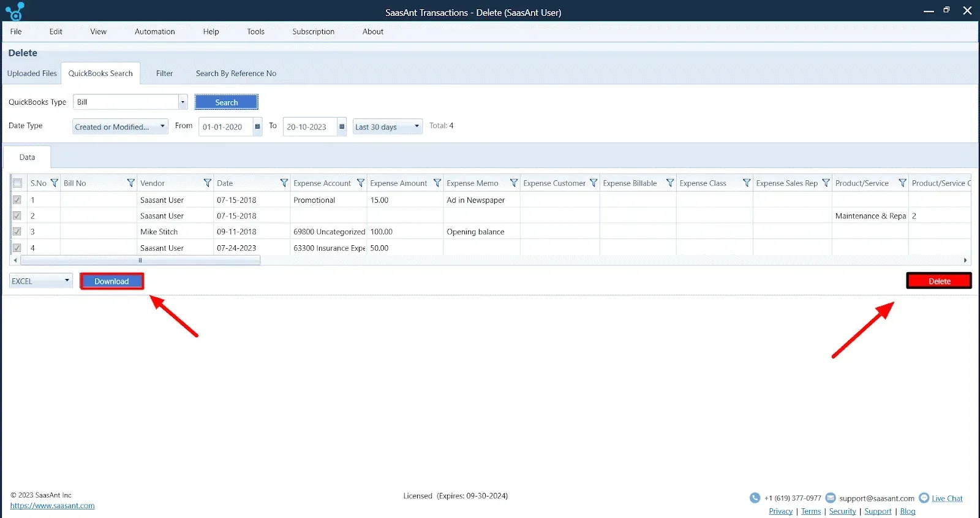
Task: Click the phone icon in the footer
Action: click(x=755, y=498)
